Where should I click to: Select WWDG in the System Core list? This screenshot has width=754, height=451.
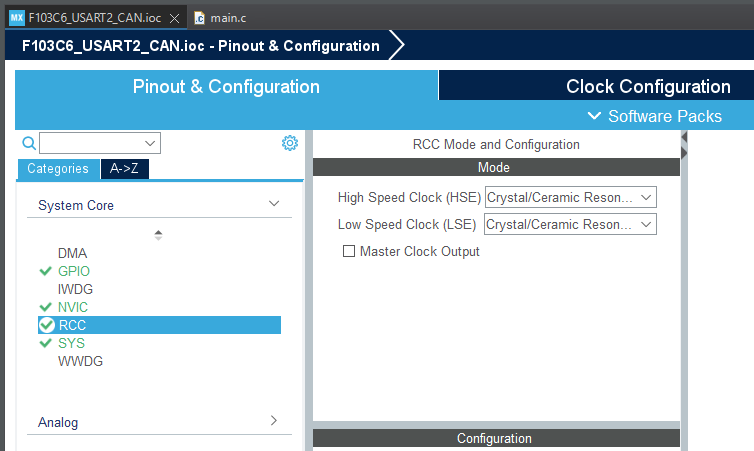point(80,361)
